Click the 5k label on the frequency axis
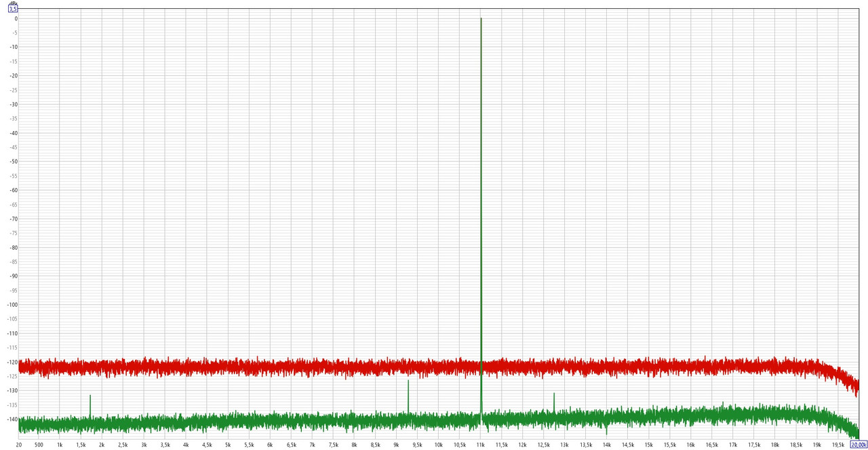This screenshot has height=450, width=868. [228, 445]
